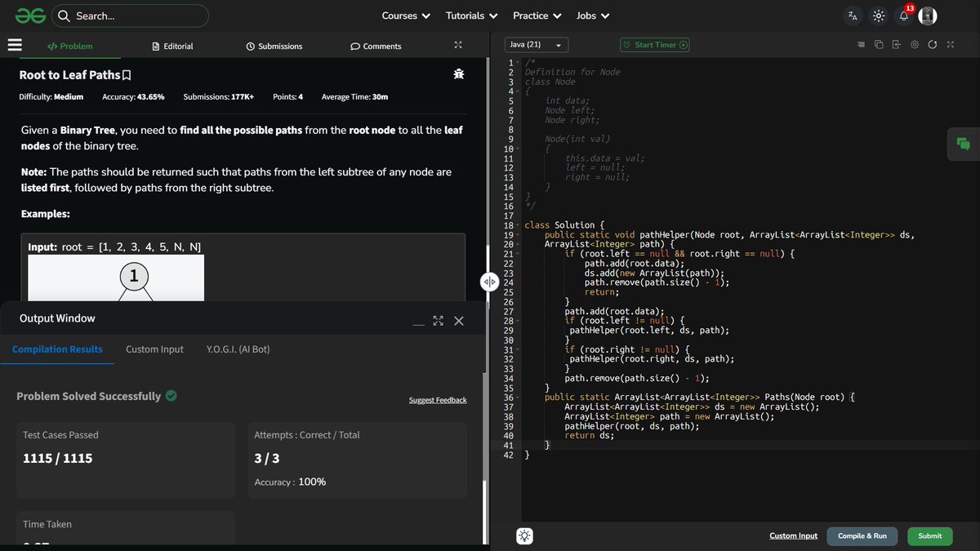Reset code with the refresh icon

pyautogui.click(x=933, y=44)
